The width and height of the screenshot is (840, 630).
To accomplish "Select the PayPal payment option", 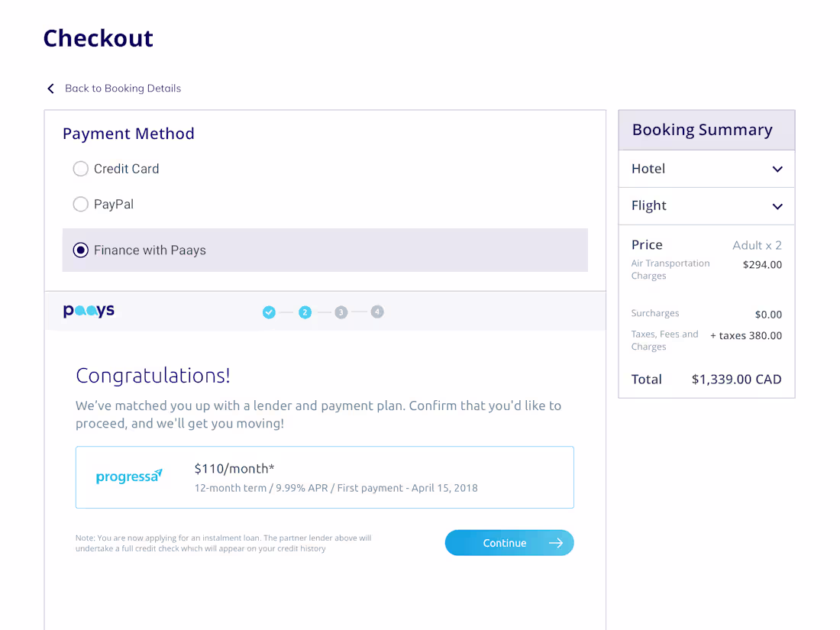I will pyautogui.click(x=80, y=204).
